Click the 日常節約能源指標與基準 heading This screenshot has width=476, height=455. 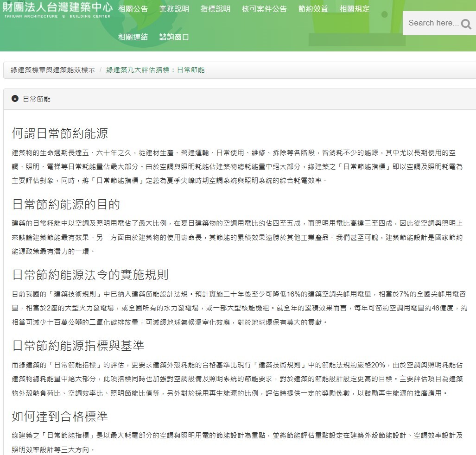(78, 345)
